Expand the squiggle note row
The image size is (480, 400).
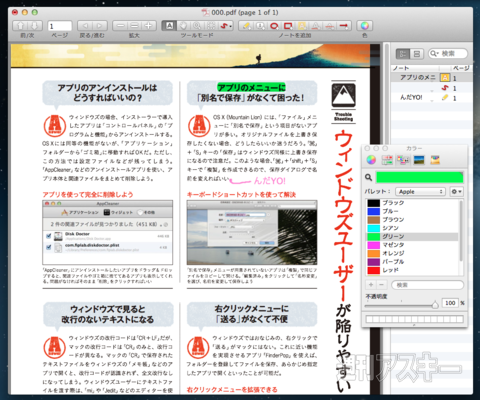pos(432,91)
